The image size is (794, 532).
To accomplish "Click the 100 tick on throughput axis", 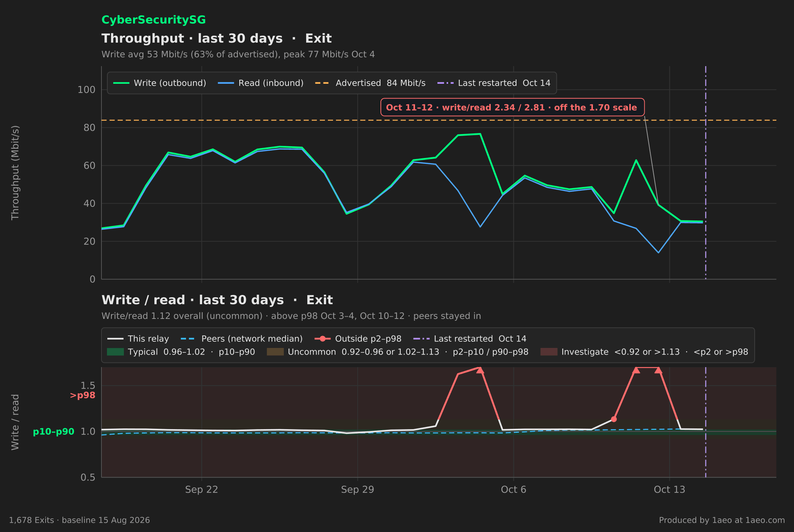I will (x=86, y=90).
